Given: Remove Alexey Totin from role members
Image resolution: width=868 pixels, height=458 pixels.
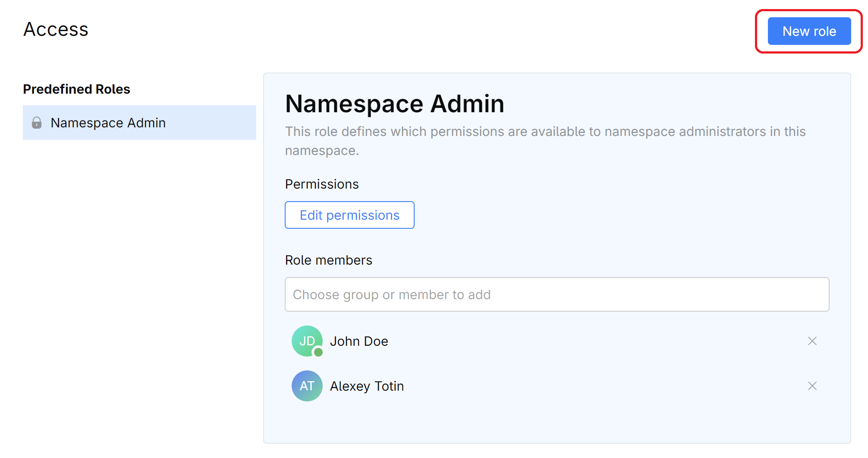Looking at the screenshot, I should [x=812, y=386].
